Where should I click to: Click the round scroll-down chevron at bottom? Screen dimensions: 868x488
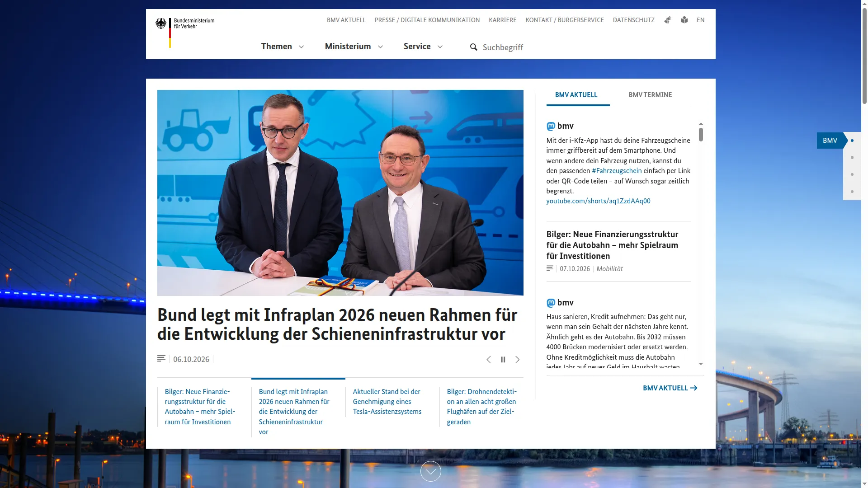pyautogui.click(x=430, y=471)
